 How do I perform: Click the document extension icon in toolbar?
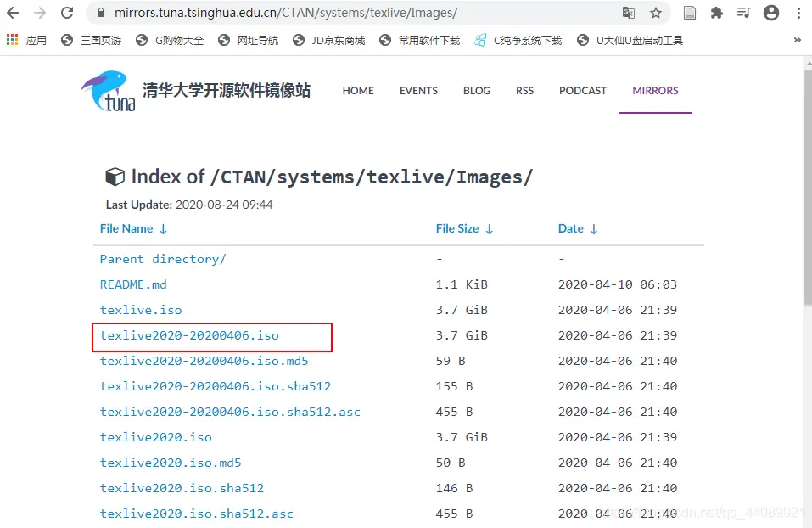(x=689, y=13)
